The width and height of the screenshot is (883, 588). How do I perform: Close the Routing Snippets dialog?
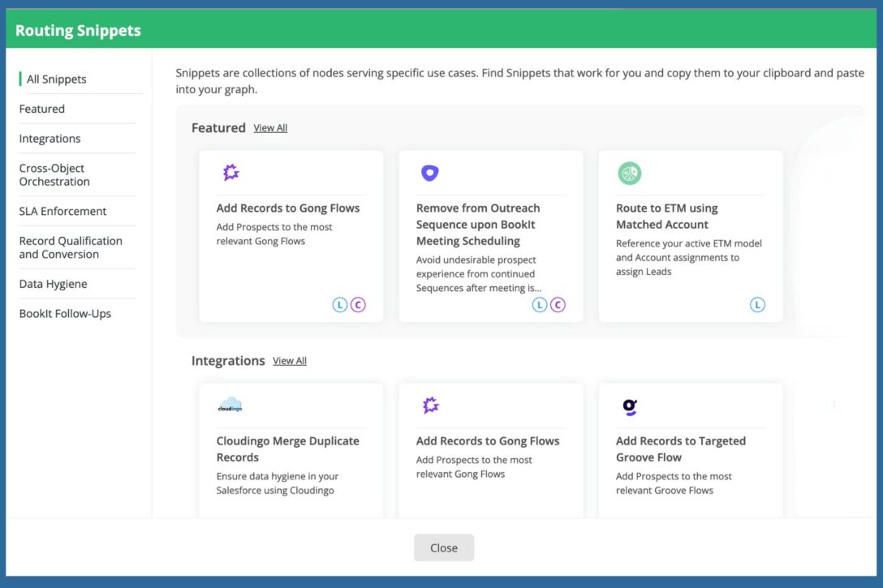[x=444, y=547]
